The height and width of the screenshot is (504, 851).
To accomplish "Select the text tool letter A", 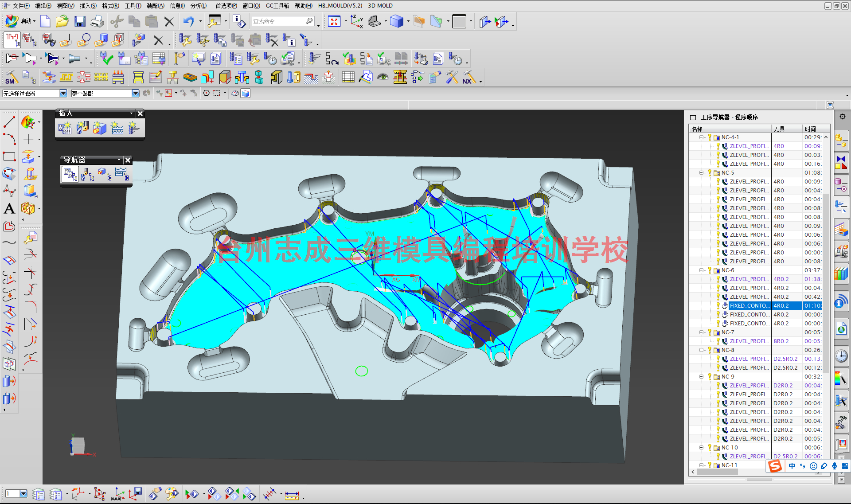I will point(9,208).
